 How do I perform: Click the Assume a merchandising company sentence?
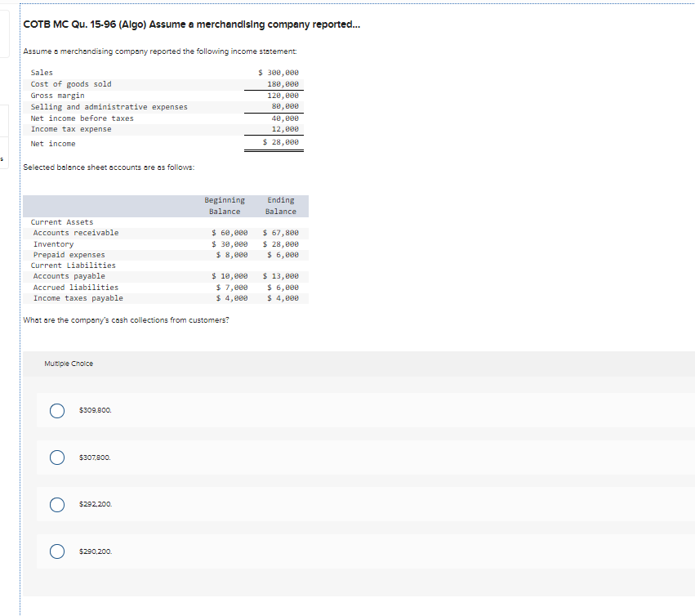point(160,51)
